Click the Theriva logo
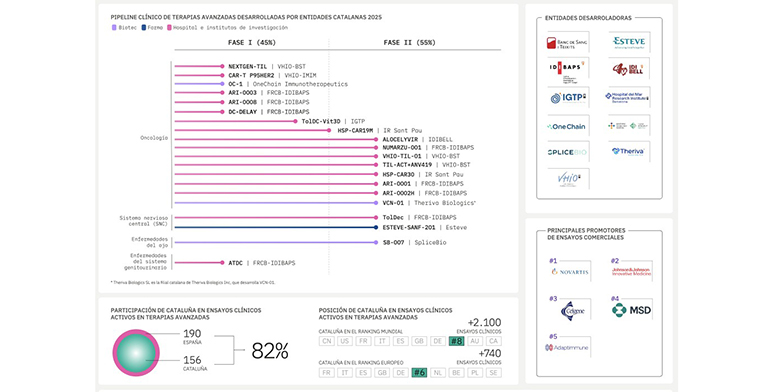The width and height of the screenshot is (770, 392). pos(628,151)
